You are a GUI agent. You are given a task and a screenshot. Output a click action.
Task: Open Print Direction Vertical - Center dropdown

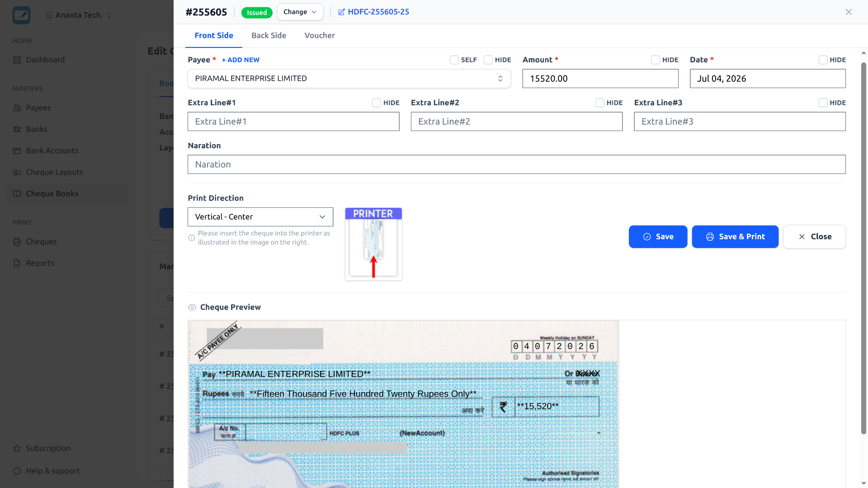(260, 217)
